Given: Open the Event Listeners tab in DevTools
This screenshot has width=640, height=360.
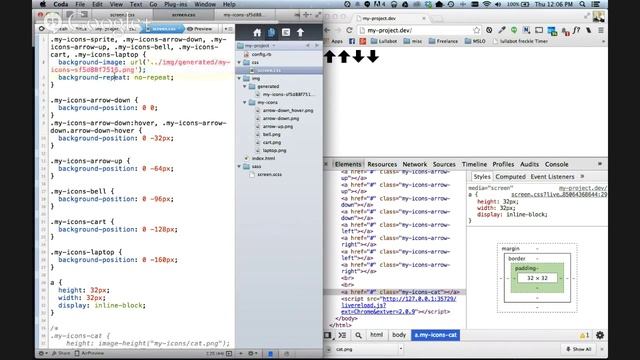Looking at the screenshot, I should (552, 177).
